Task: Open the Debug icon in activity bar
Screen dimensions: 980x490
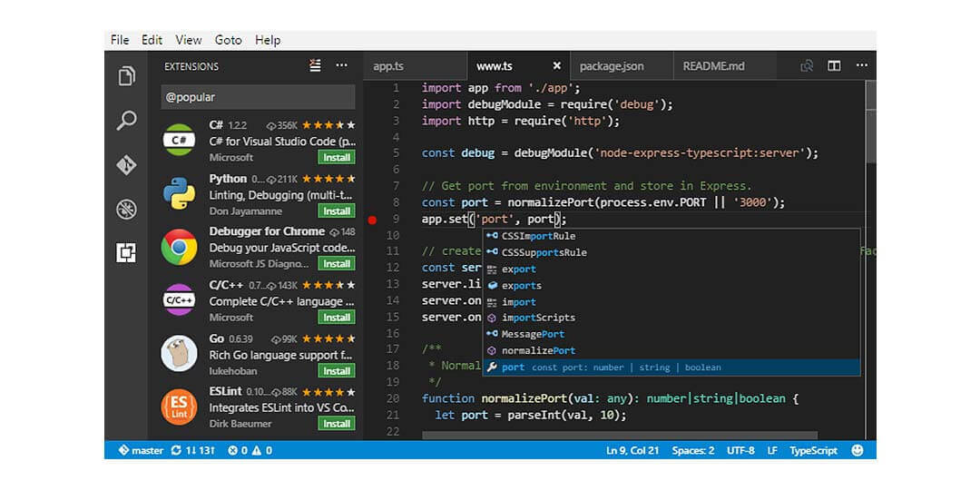Action: click(126, 210)
